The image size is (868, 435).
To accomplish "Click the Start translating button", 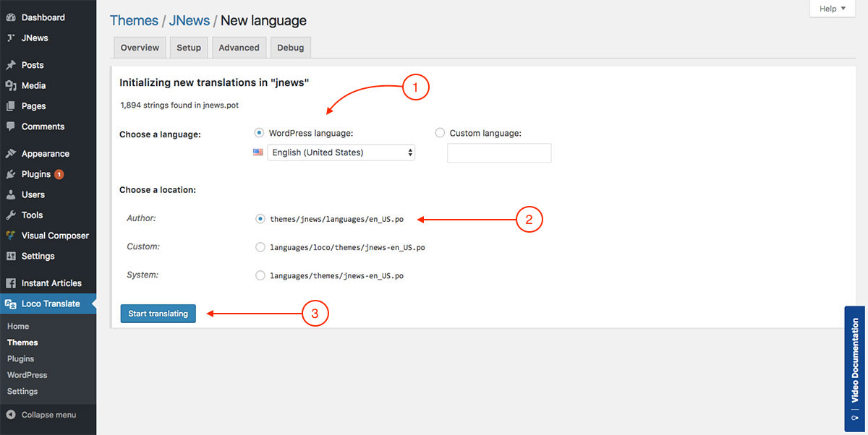I will click(158, 314).
